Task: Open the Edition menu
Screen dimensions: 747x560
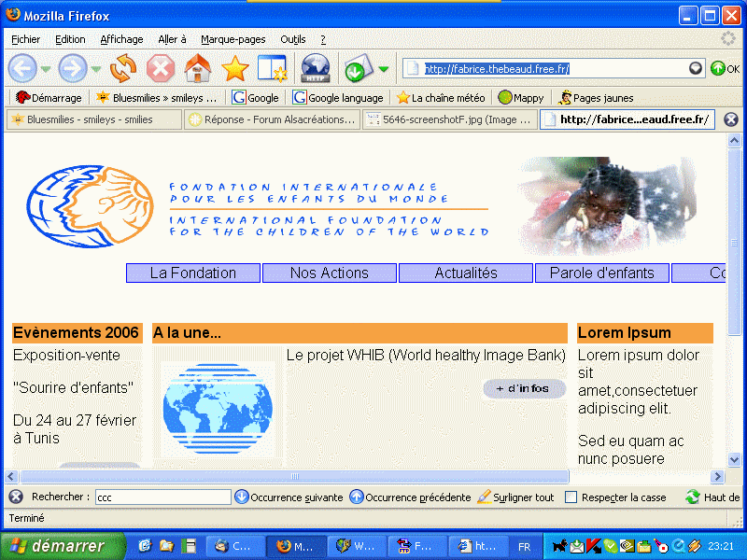Action: [x=70, y=39]
